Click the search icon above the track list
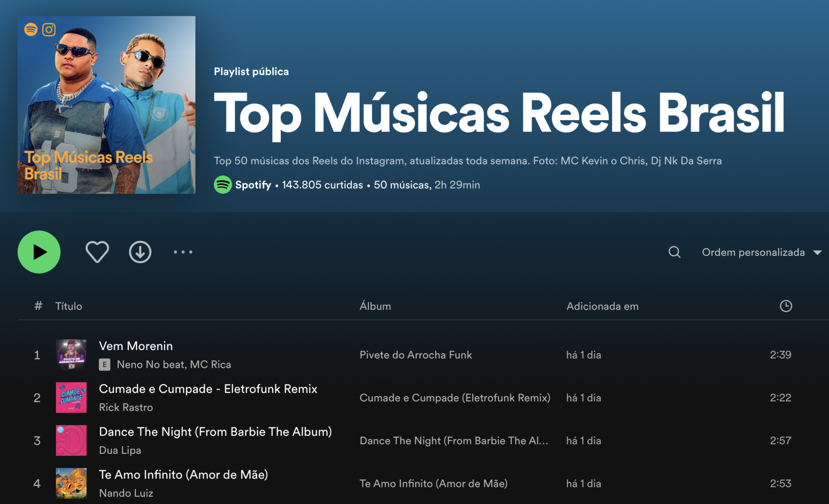 coord(674,252)
